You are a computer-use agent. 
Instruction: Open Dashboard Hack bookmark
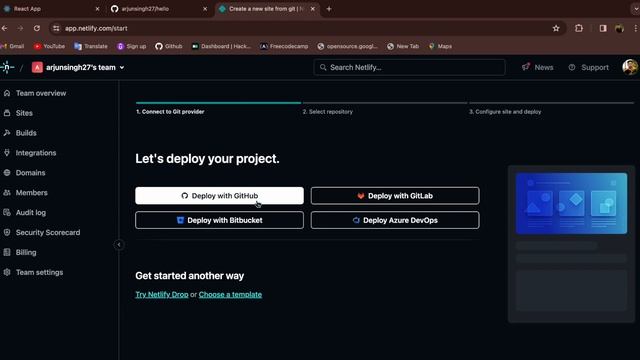click(x=221, y=47)
